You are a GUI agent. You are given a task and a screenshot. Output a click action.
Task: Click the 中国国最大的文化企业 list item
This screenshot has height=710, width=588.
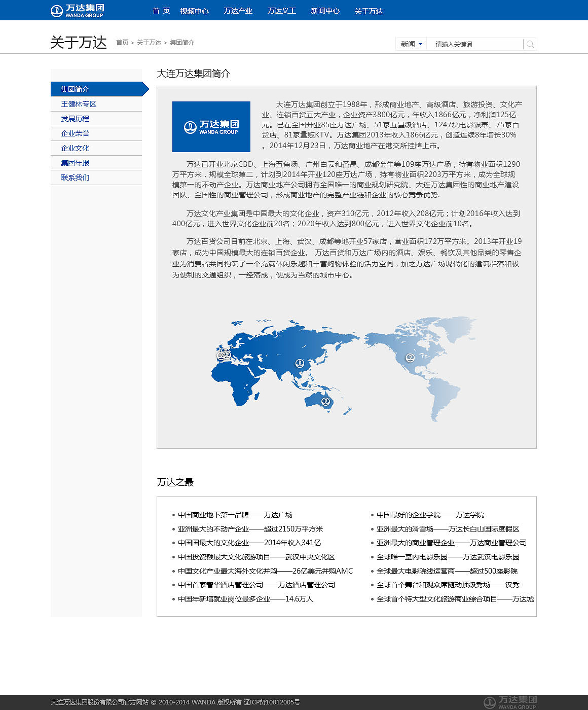coord(249,543)
